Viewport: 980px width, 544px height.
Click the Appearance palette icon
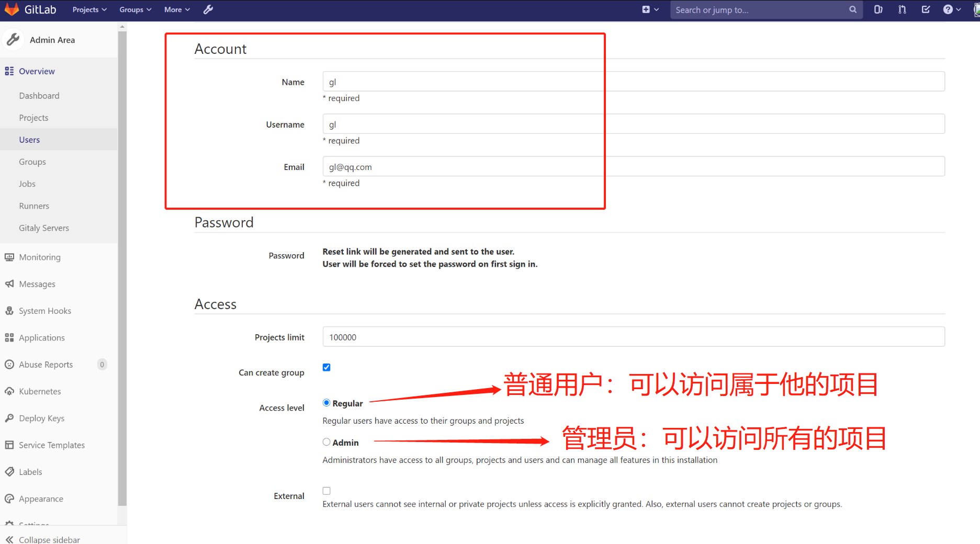(x=9, y=499)
